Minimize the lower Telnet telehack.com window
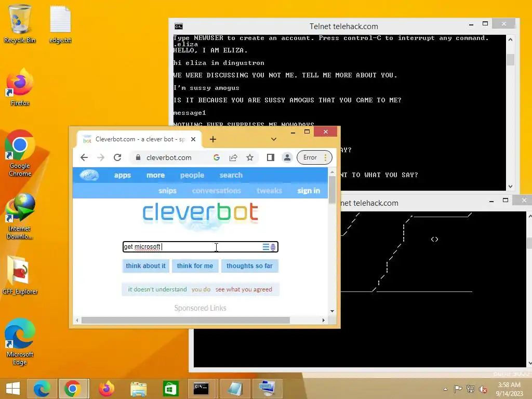Screen dimensions: 532x399 pos(491,201)
